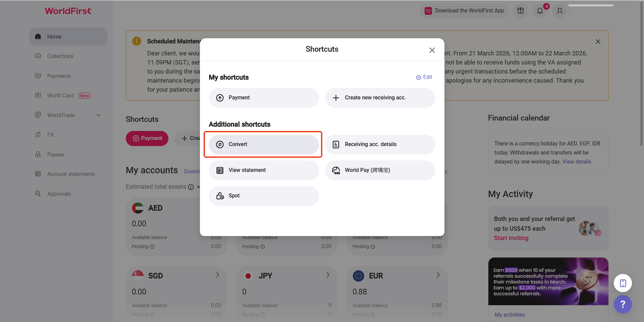The image size is (644, 322).
Task: Open the gift rewards icon
Action: 521,11
